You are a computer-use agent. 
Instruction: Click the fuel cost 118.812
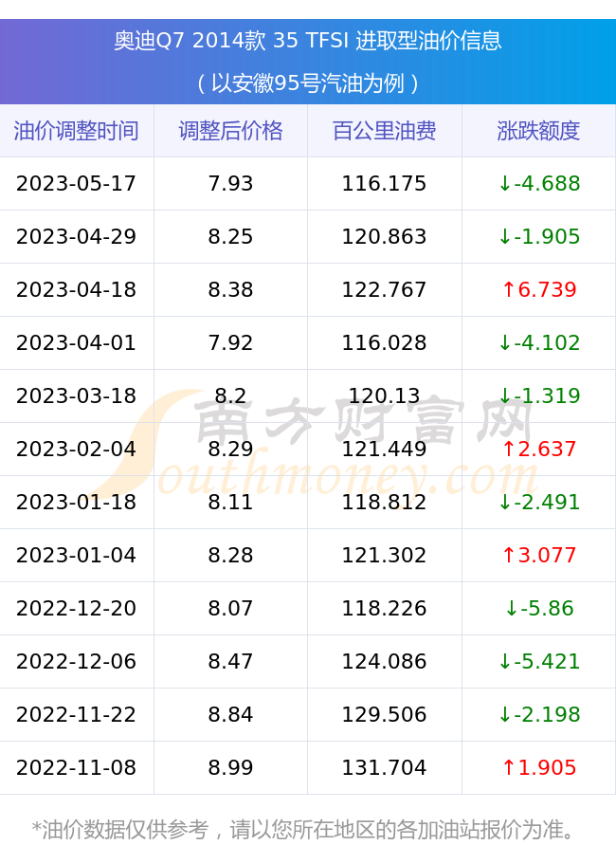(385, 503)
